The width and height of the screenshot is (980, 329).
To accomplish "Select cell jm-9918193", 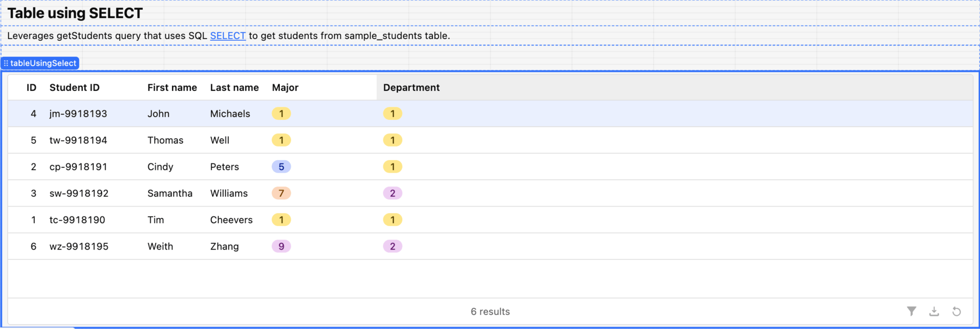I will [78, 113].
